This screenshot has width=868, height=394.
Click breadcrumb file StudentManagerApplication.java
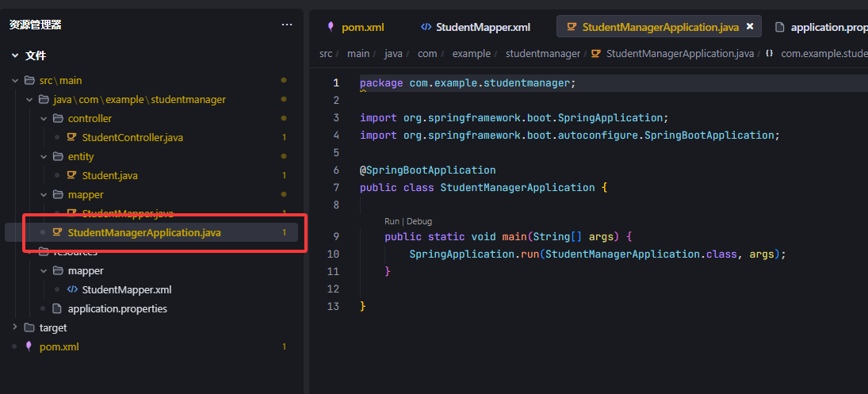coord(680,54)
